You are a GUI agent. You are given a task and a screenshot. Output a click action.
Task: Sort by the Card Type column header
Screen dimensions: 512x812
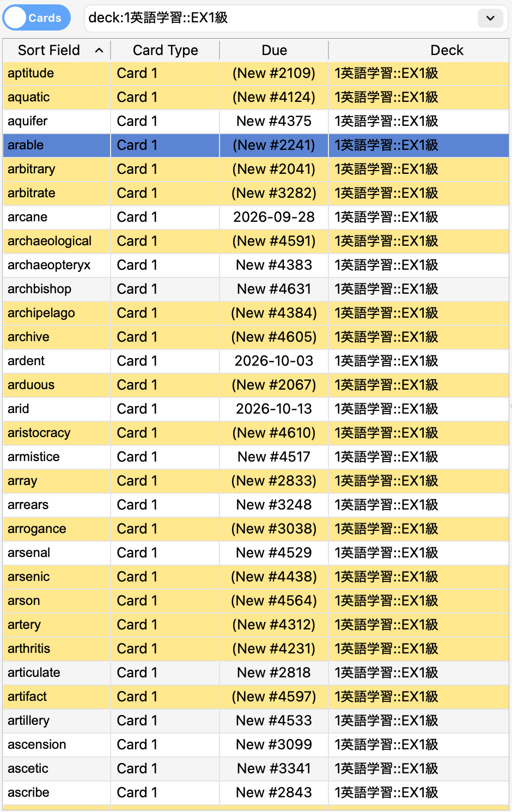click(165, 50)
